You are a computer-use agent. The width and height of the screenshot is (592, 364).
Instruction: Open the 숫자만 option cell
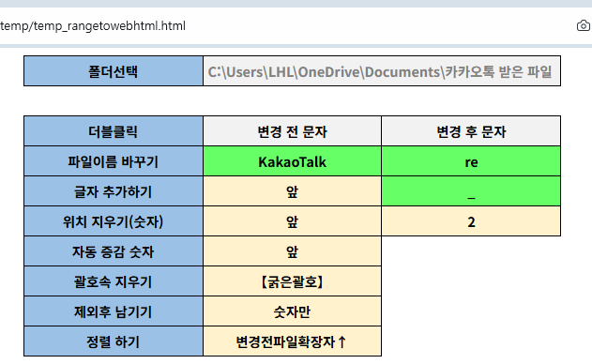292,311
